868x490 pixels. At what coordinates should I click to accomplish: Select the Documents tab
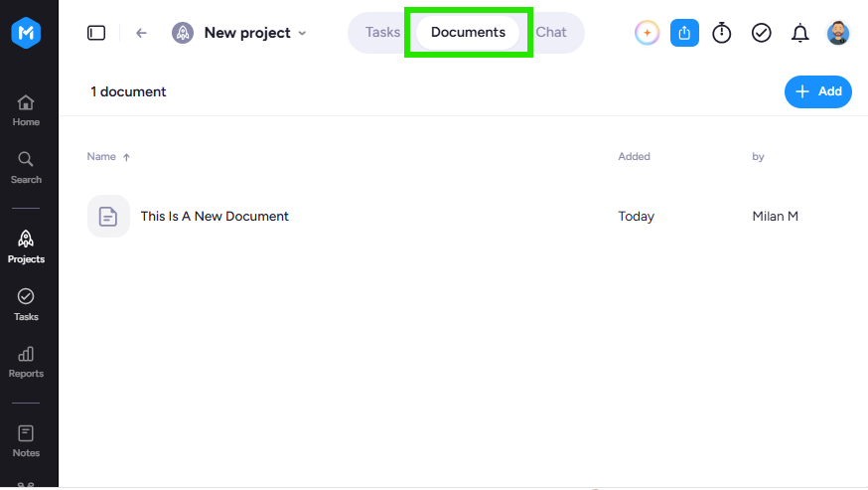469,32
